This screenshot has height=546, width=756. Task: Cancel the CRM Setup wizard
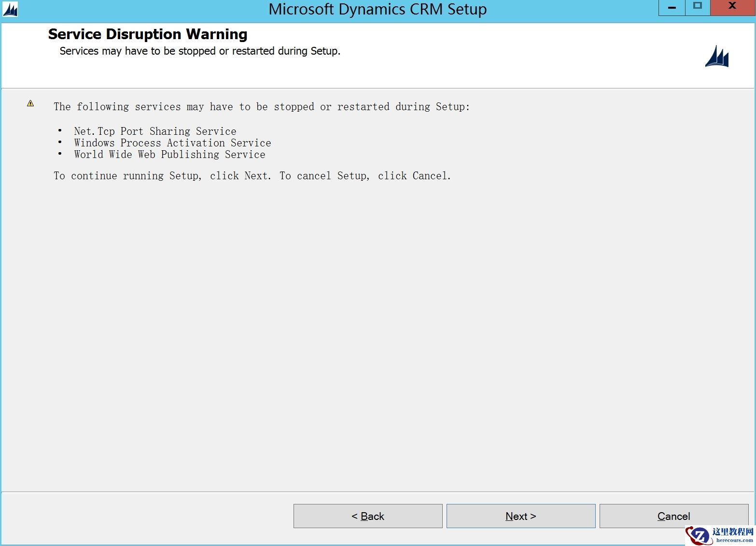pos(674,516)
